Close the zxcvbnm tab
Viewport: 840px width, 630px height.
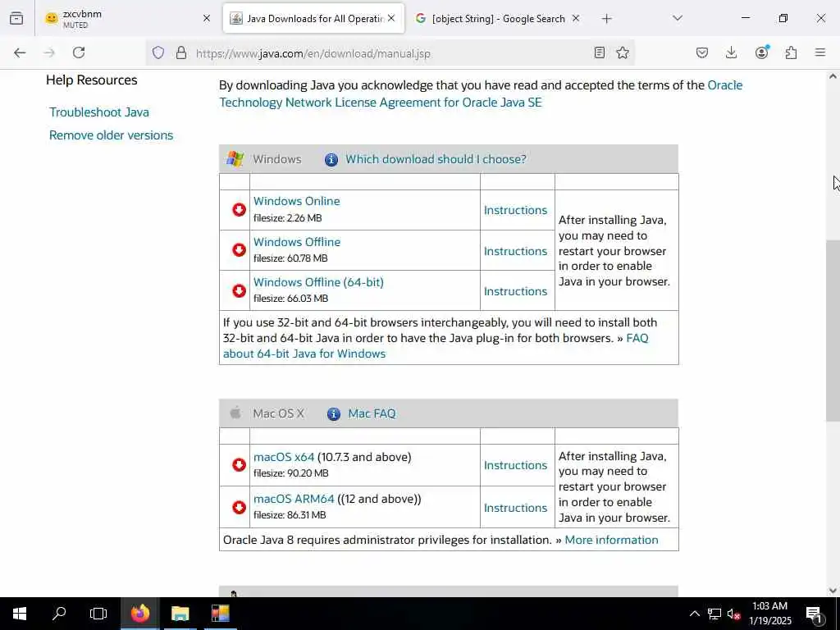pyautogui.click(x=207, y=18)
